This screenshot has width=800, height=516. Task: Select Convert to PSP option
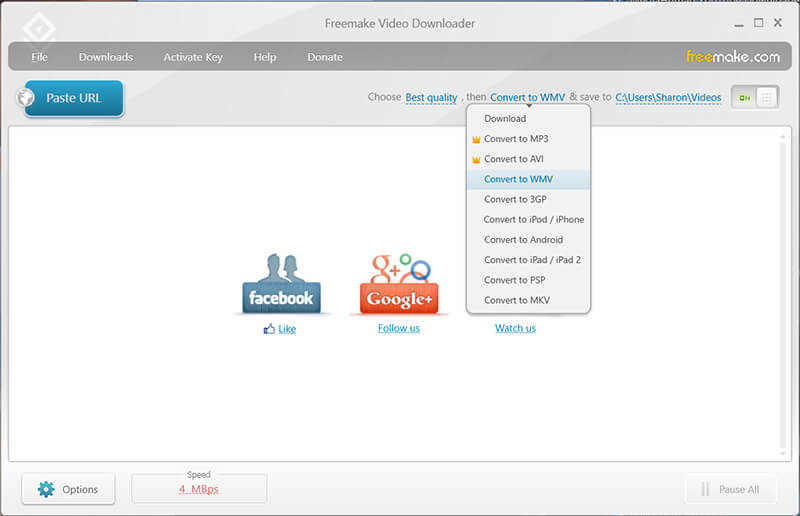point(528,280)
